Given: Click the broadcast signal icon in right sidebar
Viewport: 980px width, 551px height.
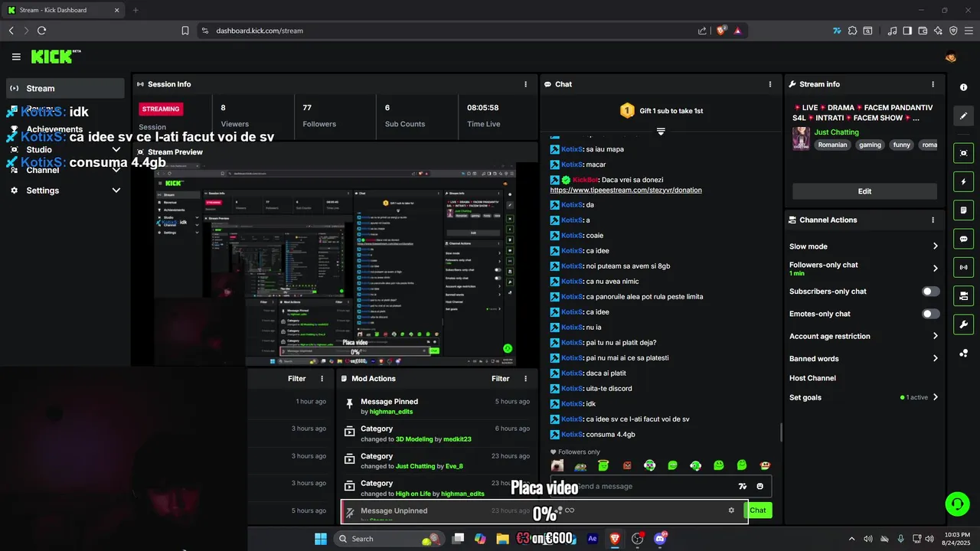Looking at the screenshot, I should 964,267.
